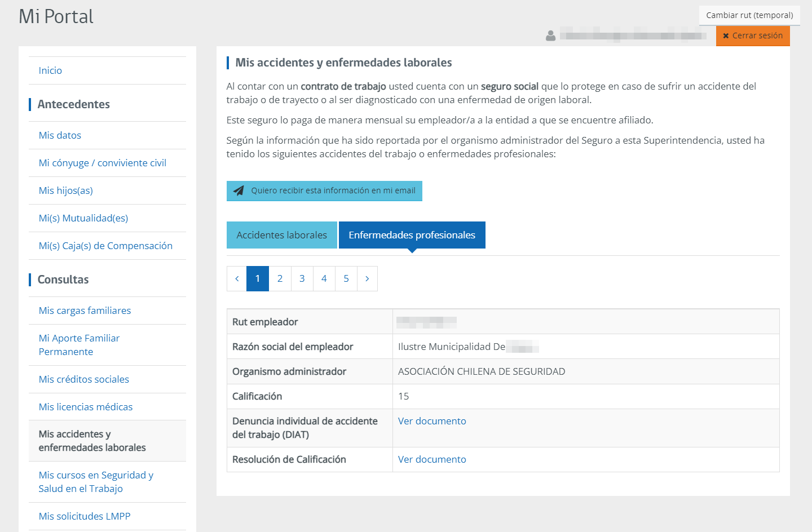Click the Calificación value 15
Image resolution: width=812 pixels, height=532 pixels.
point(403,396)
